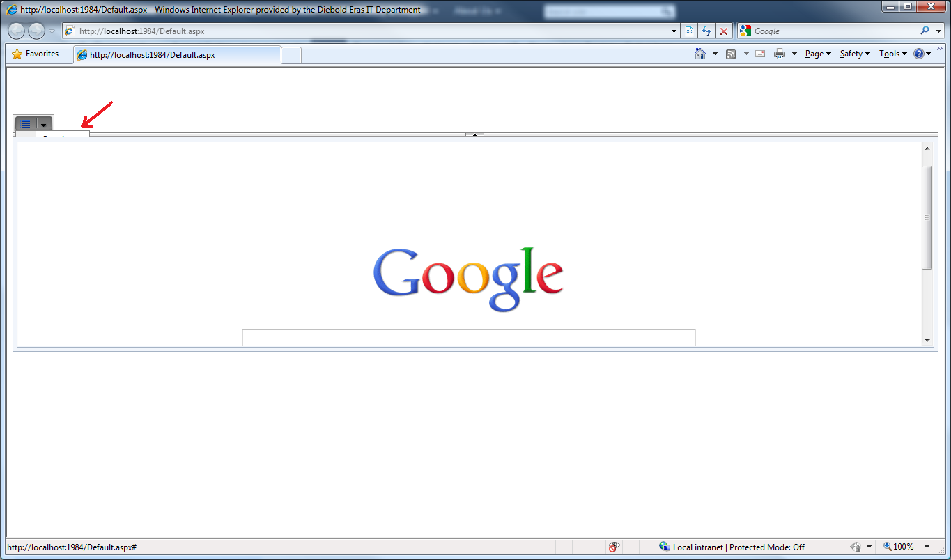Click the browser Forward arrow button
The image size is (951, 560).
[x=36, y=31]
